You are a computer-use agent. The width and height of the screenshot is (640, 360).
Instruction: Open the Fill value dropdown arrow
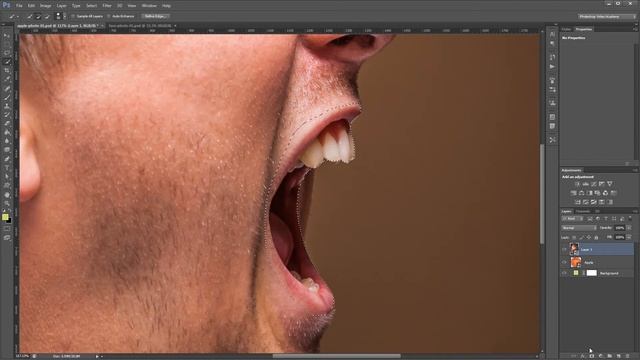[x=629, y=237]
